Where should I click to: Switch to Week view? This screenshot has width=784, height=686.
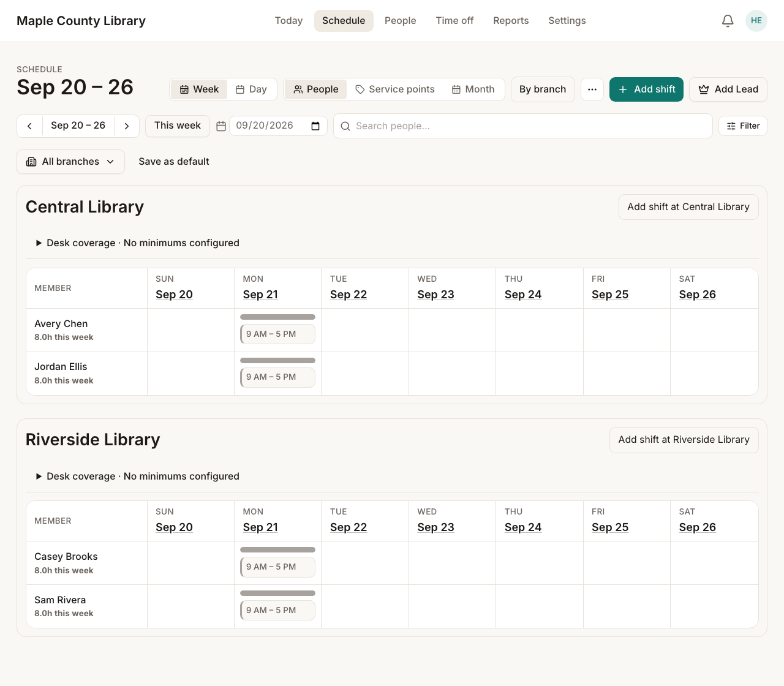pyautogui.click(x=199, y=89)
